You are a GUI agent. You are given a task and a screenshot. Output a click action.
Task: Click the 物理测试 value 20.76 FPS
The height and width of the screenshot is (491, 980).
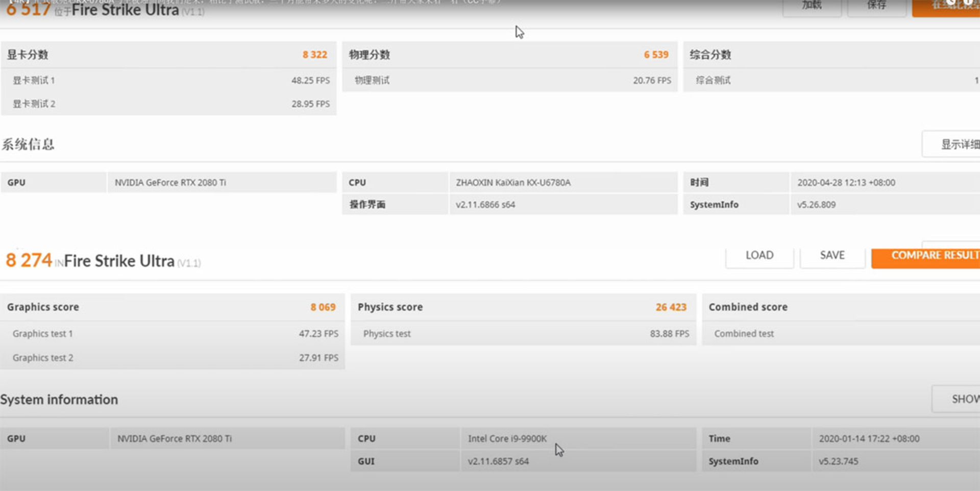[x=652, y=80]
